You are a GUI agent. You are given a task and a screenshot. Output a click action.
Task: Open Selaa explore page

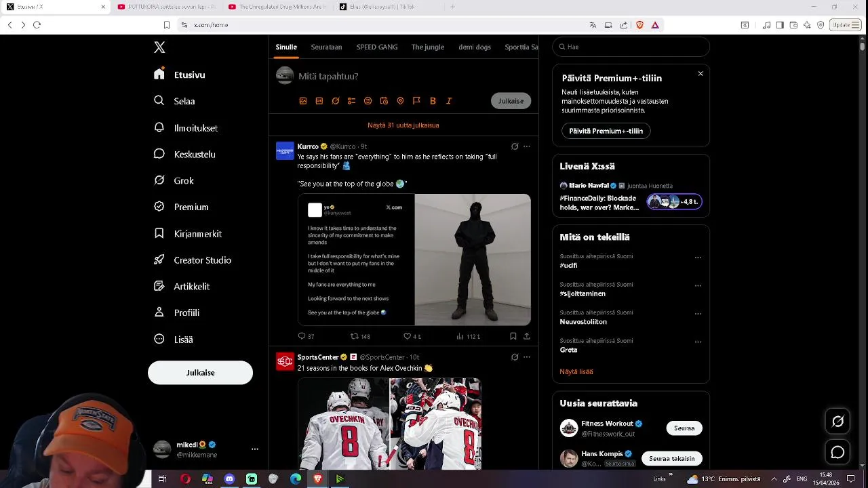175,101
